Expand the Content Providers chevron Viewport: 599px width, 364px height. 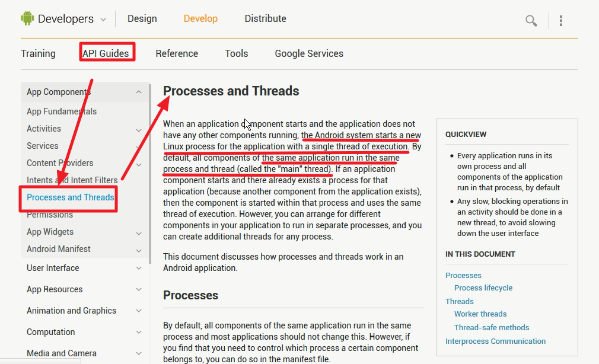tap(139, 165)
